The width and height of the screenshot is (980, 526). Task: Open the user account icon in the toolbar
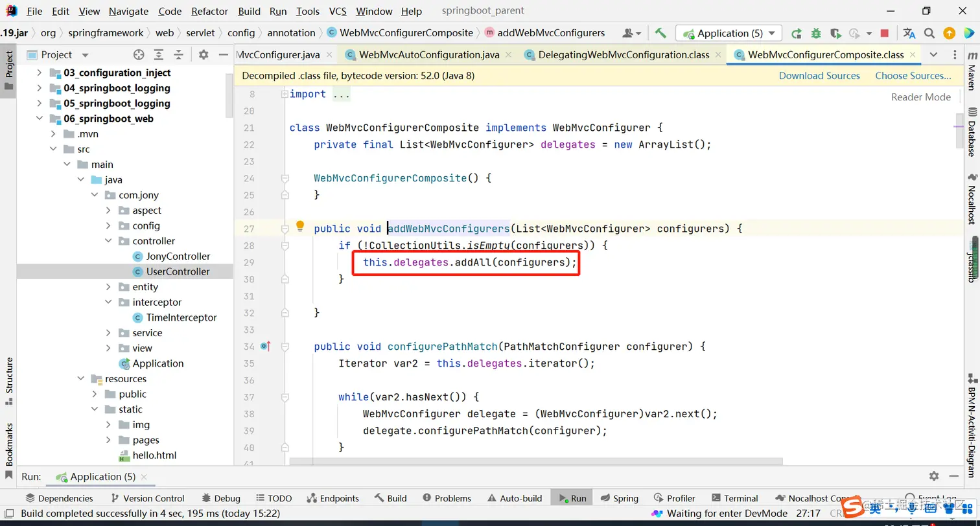(x=631, y=33)
